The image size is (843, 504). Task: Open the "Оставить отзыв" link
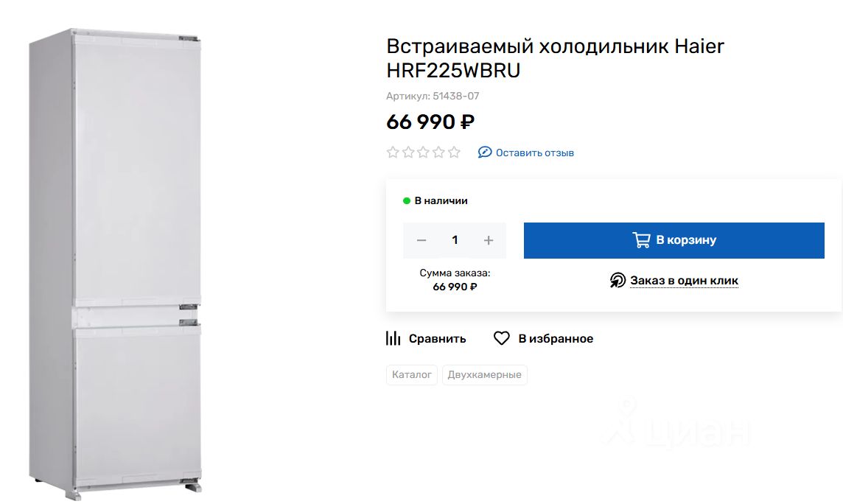point(534,153)
